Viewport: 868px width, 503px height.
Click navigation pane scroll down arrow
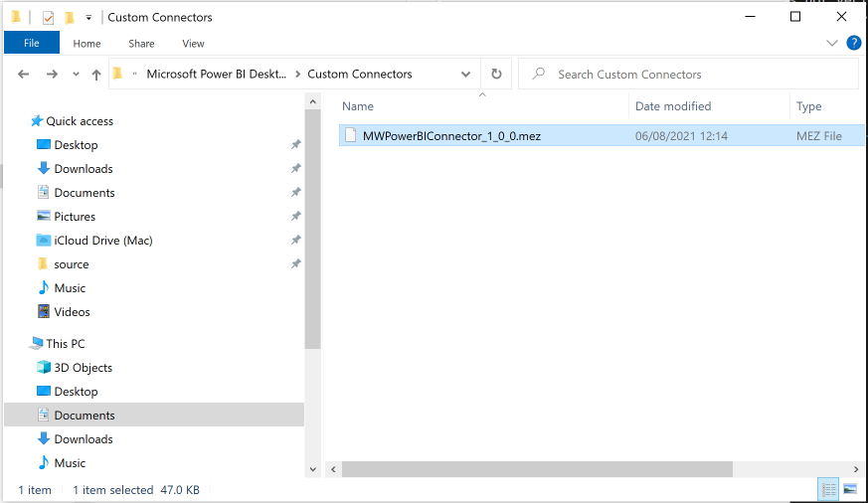pos(313,469)
